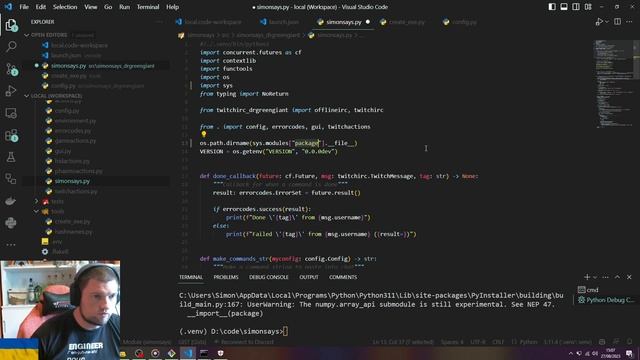Close the terminal panel
Viewport: 640px width, 360px height.
pyautogui.click(x=629, y=277)
